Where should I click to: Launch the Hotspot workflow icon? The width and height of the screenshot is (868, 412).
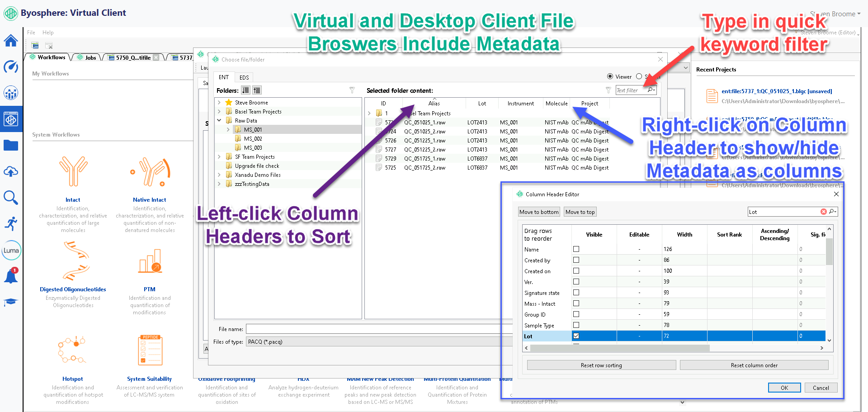pyautogui.click(x=72, y=350)
